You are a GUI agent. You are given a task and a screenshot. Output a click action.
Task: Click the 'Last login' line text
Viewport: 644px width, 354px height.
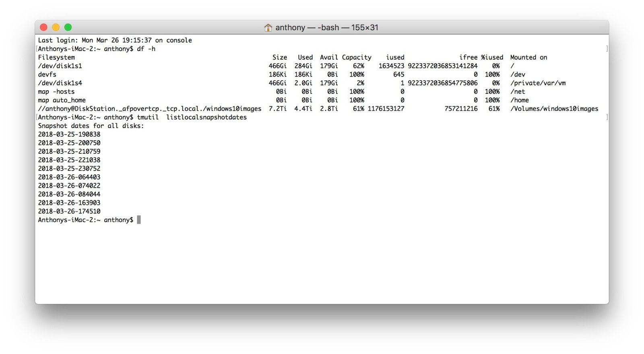coord(115,40)
